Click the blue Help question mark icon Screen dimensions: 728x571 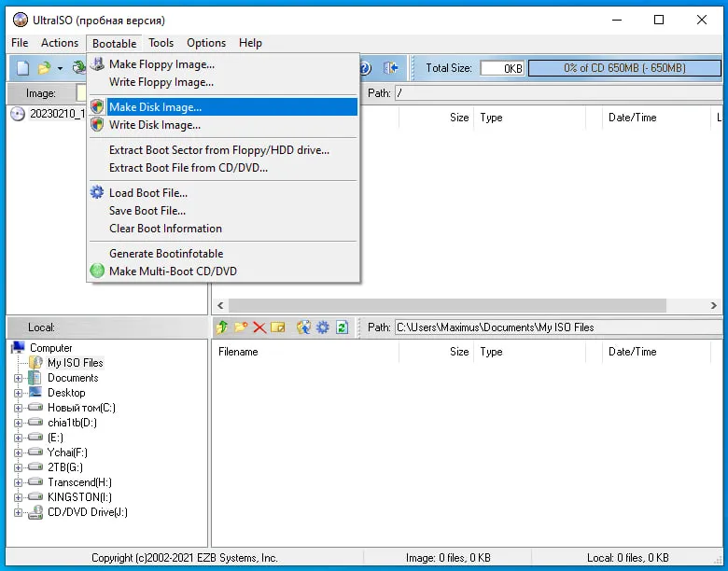[x=365, y=68]
